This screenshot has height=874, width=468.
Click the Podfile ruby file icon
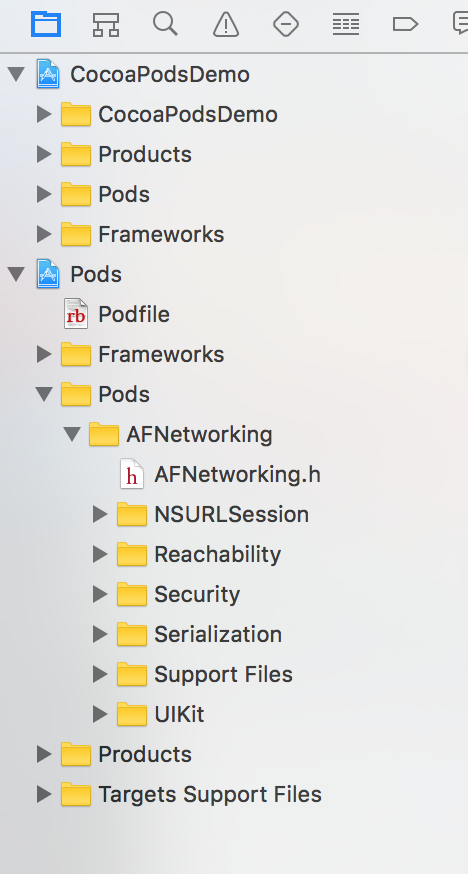coord(76,314)
